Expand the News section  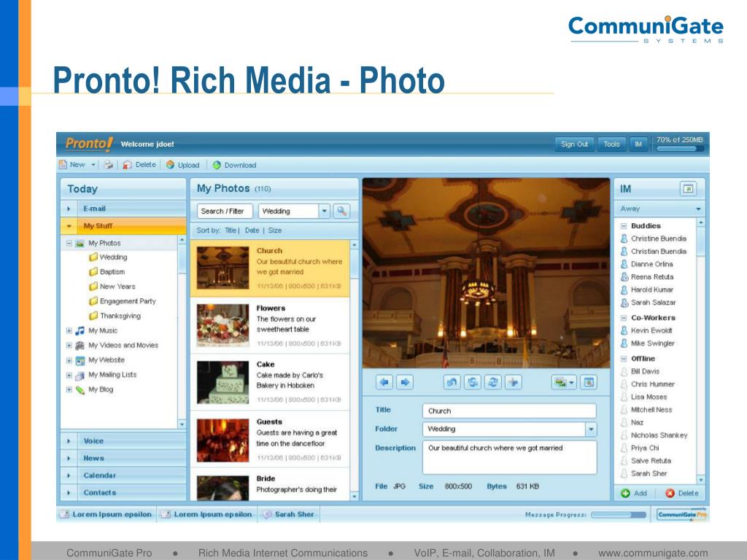point(123,458)
